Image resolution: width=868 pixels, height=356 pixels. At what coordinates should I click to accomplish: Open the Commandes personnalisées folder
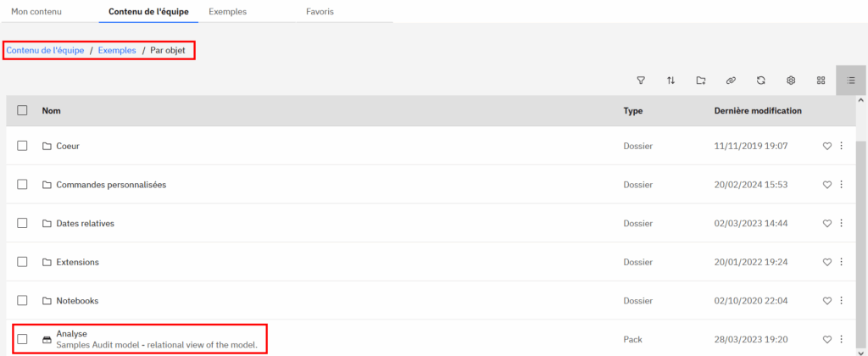[x=111, y=185]
